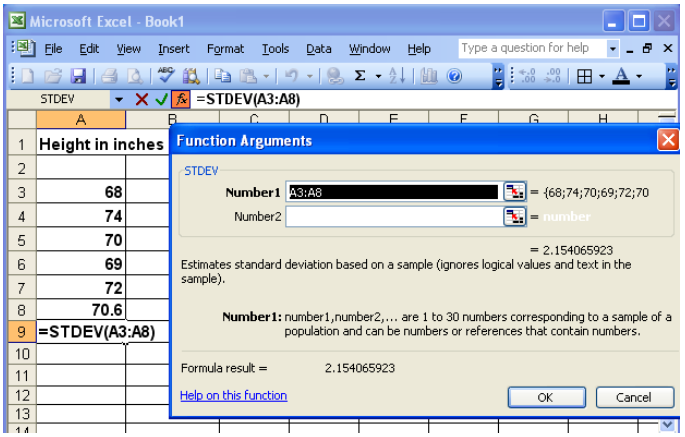Open the Data menu
Image resolution: width=685 pixels, height=437 pixels.
[319, 48]
